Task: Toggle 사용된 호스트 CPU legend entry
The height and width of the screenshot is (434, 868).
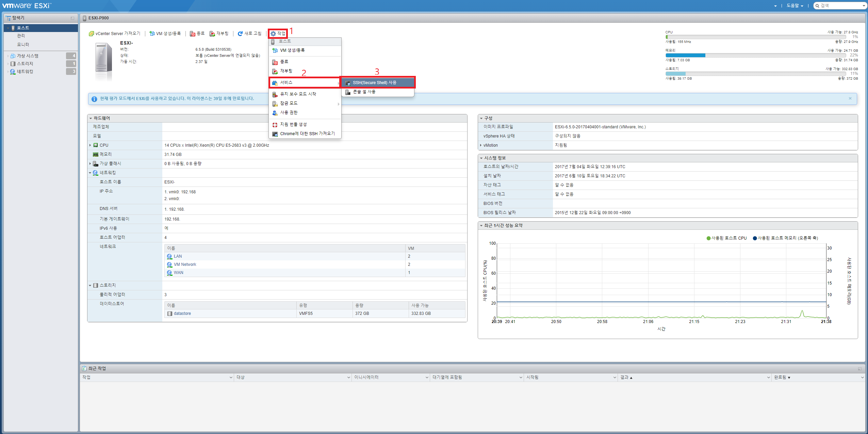Action: (726, 238)
